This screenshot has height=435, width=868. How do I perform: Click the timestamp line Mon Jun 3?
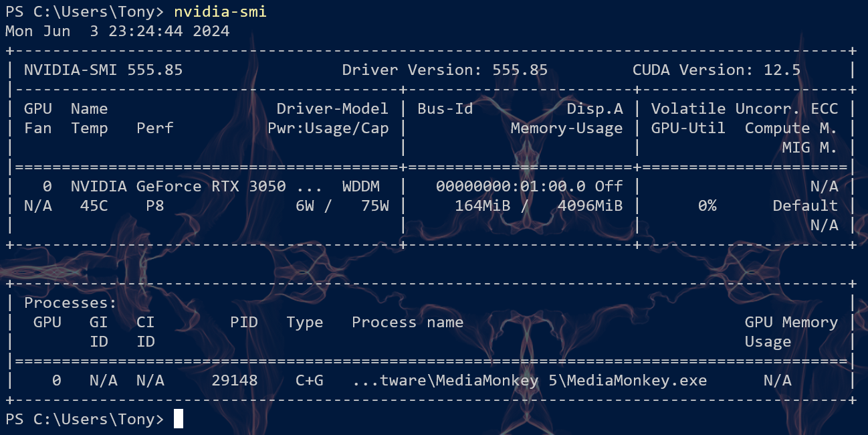[118, 31]
